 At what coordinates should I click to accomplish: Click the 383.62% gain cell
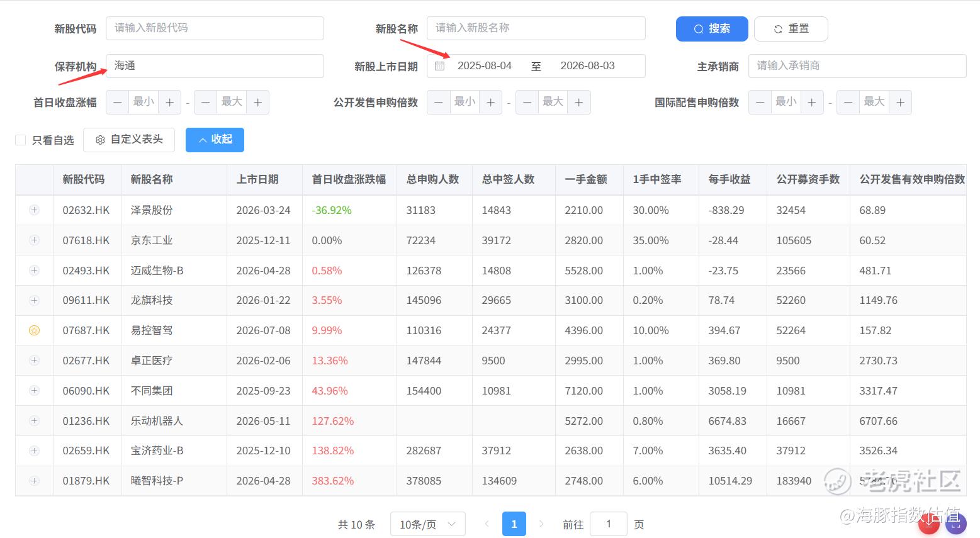pyautogui.click(x=333, y=481)
